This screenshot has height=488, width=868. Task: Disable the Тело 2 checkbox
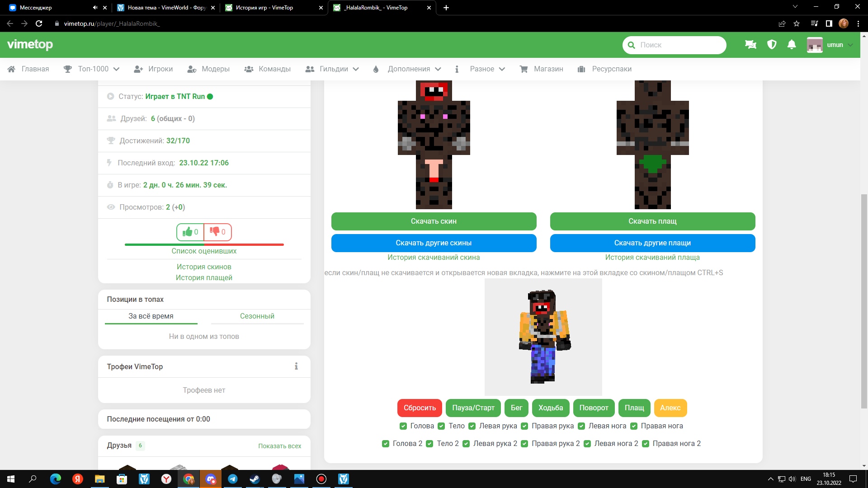coord(429,444)
